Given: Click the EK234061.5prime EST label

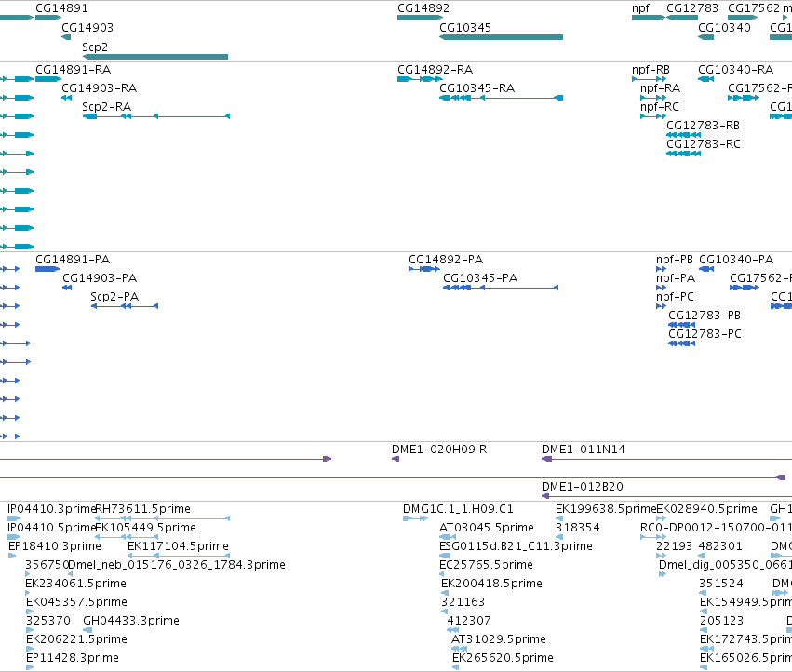Looking at the screenshot, I should pyautogui.click(x=75, y=585).
